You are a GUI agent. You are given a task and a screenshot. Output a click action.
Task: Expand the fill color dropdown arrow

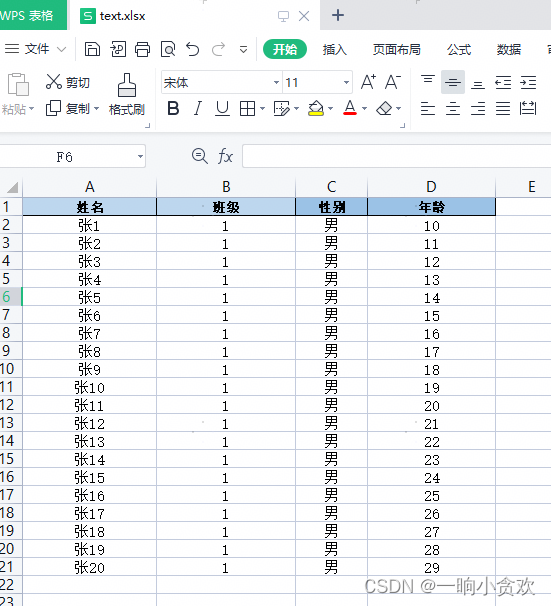[x=330, y=109]
